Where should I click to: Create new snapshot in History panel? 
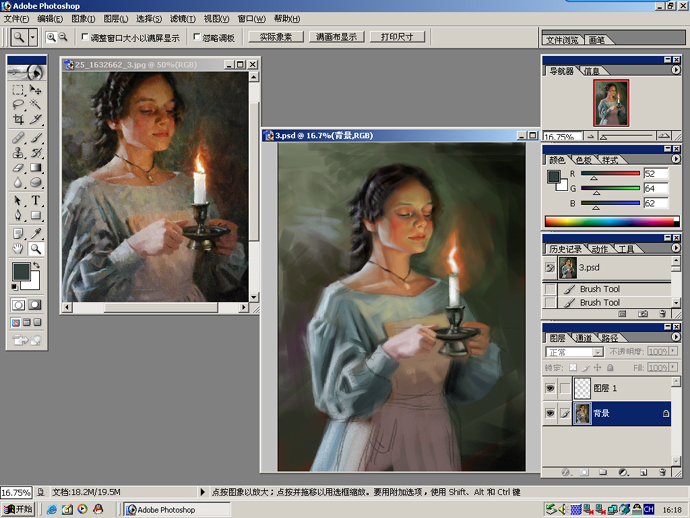pyautogui.click(x=643, y=313)
